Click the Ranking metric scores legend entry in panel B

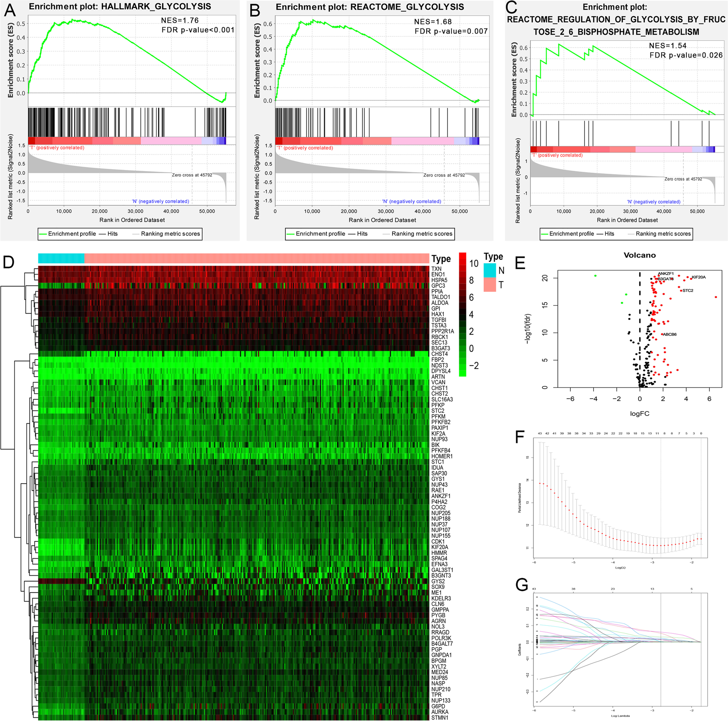(418, 234)
